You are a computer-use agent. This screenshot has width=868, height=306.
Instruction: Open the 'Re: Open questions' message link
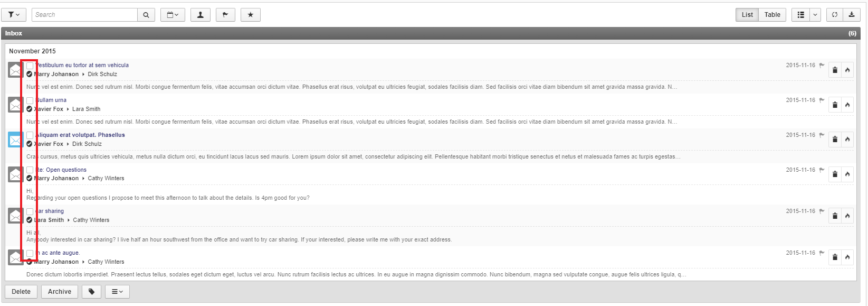pos(61,170)
